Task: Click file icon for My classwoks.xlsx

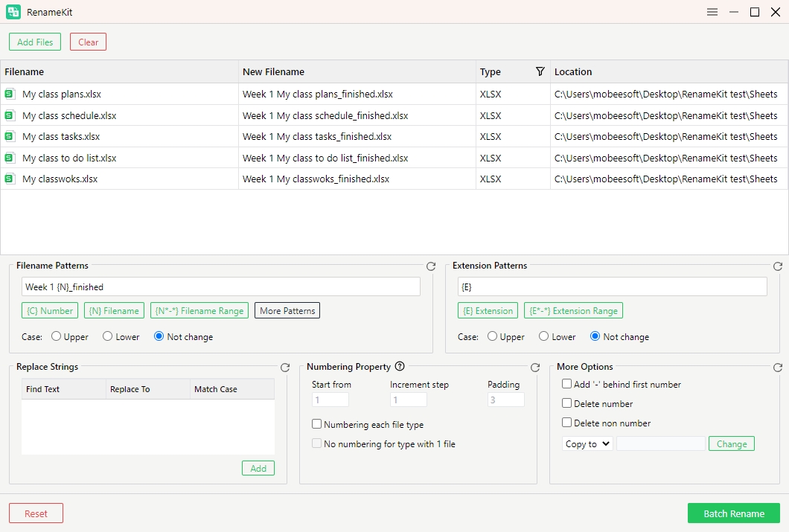Action: click(9, 179)
